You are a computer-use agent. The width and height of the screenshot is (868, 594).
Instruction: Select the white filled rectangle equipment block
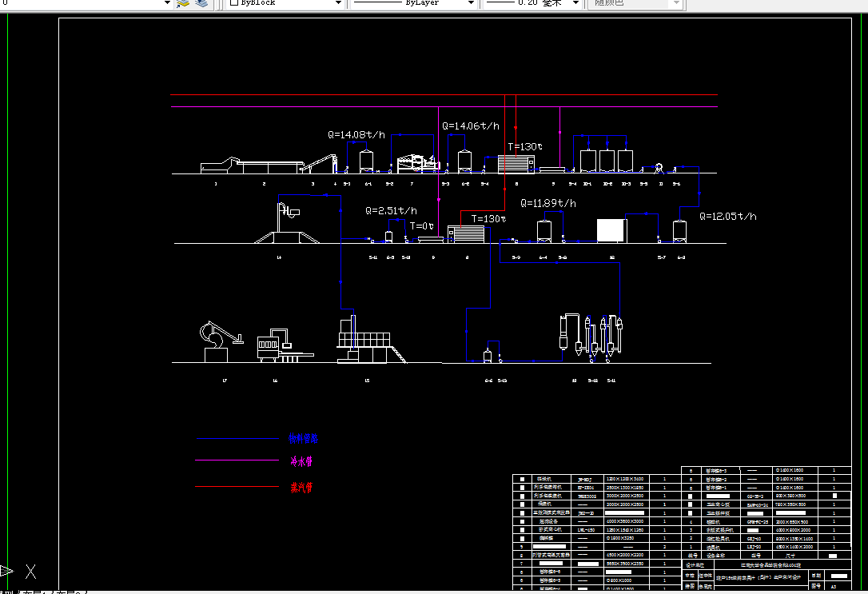(x=610, y=230)
